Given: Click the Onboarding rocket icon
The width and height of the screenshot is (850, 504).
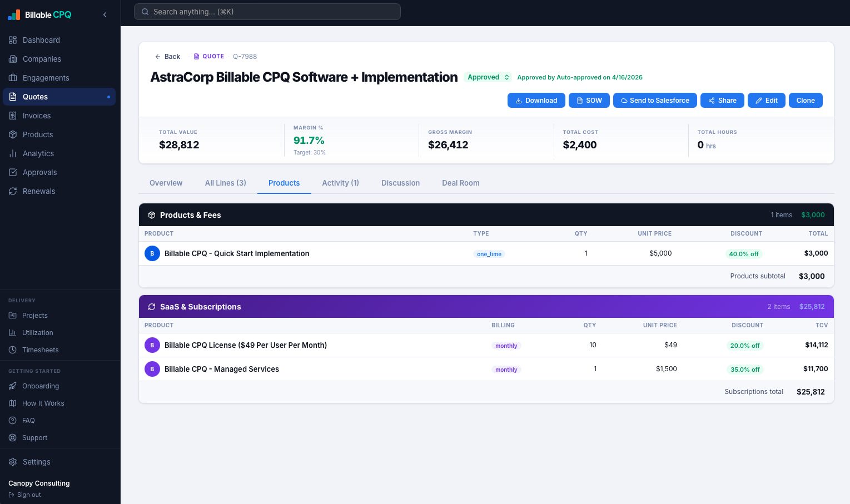Looking at the screenshot, I should (x=13, y=386).
